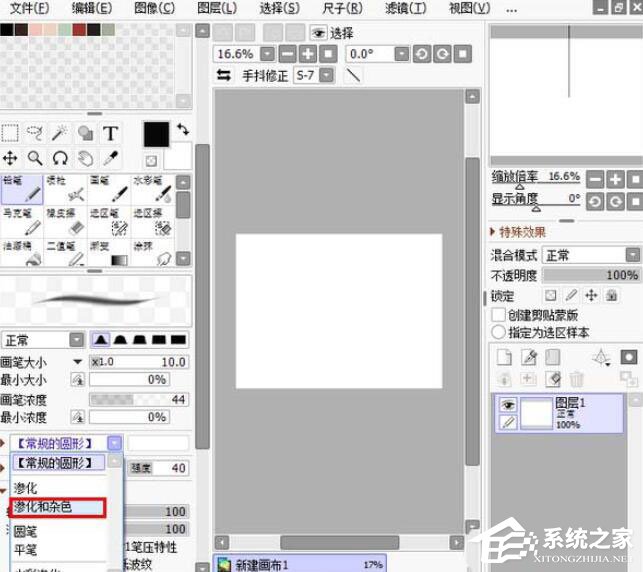Select the flattest brush edge shape
Screen dimensions: 643x572
(x=178, y=340)
